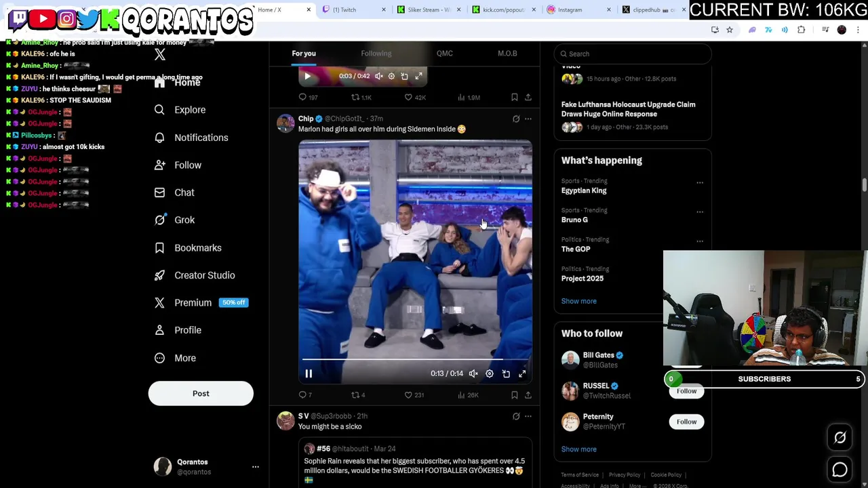The image size is (868, 488).
Task: Switch to the For you tab
Action: coord(304,54)
